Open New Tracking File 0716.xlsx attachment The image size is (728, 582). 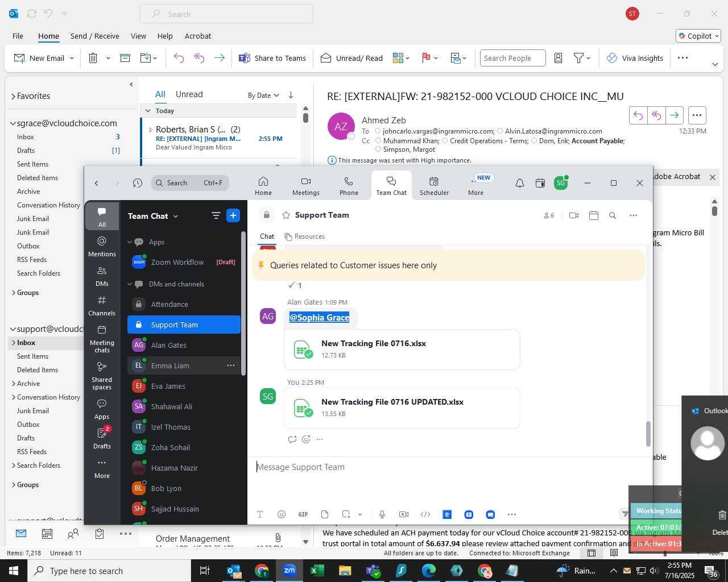pos(402,350)
